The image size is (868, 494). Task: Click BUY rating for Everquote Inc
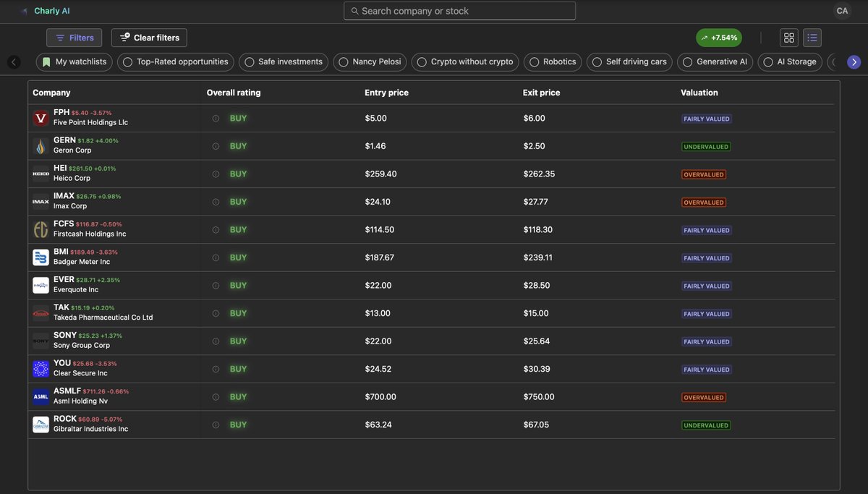pyautogui.click(x=239, y=286)
